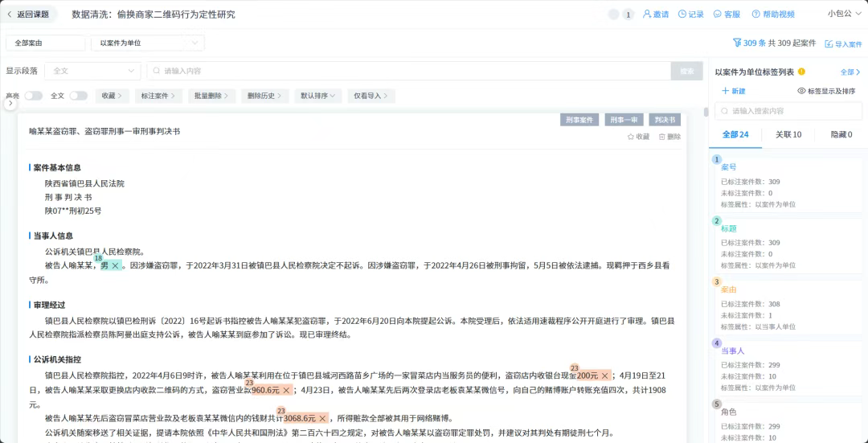Toggle the 全文 full text switch
The height and width of the screenshot is (443, 868).
point(78,96)
